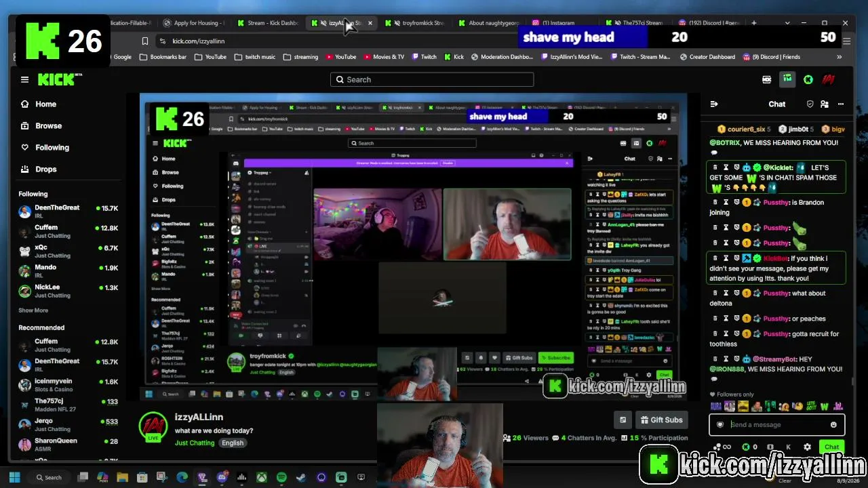Open the Xbox app from the taskbar
The image size is (868, 488).
click(x=262, y=478)
